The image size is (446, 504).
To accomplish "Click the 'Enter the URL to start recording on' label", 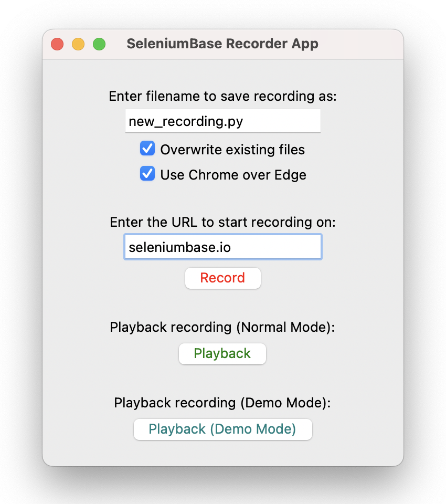I will pos(222,222).
